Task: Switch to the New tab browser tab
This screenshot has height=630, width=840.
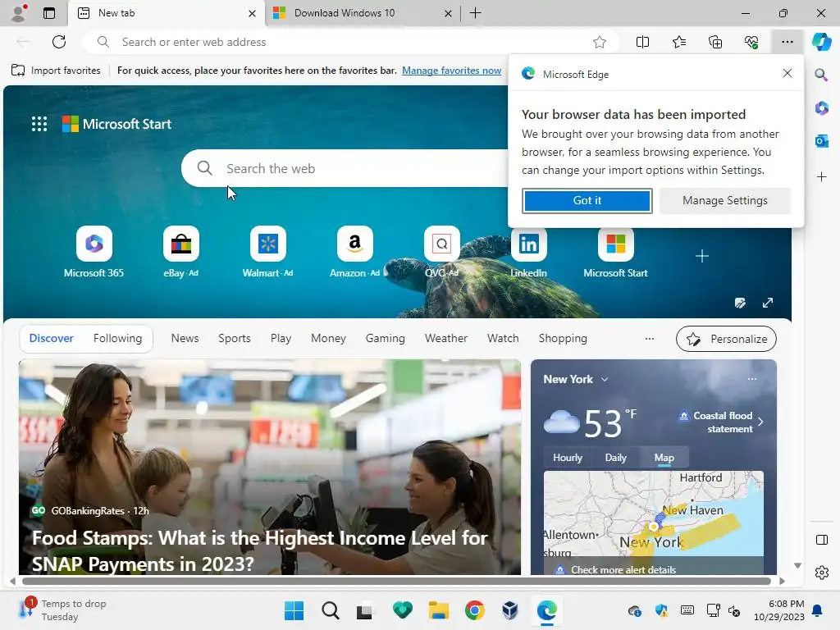Action: click(166, 13)
